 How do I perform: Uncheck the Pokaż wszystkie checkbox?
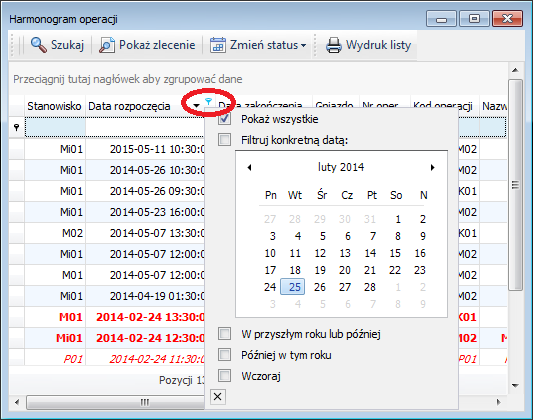pyautogui.click(x=224, y=119)
